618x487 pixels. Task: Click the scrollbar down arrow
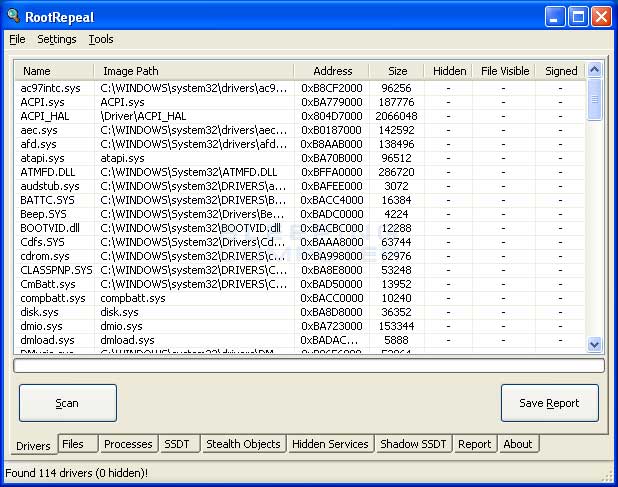pyautogui.click(x=594, y=344)
